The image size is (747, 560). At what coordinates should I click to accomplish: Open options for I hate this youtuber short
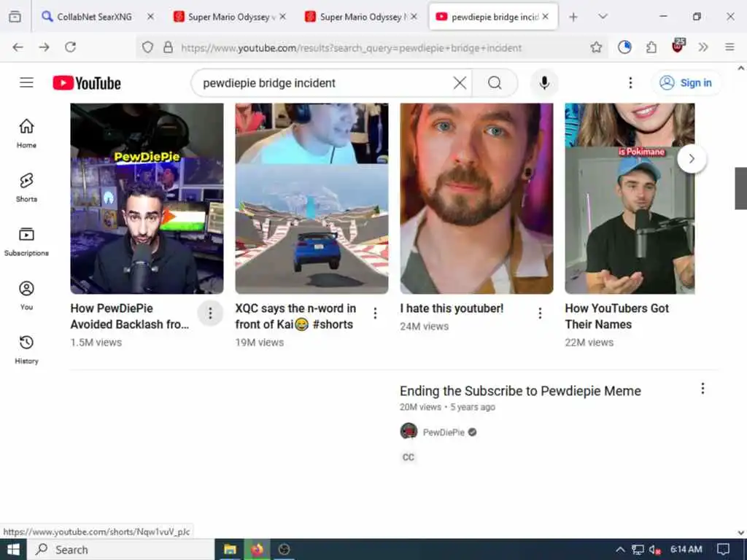pyautogui.click(x=541, y=313)
